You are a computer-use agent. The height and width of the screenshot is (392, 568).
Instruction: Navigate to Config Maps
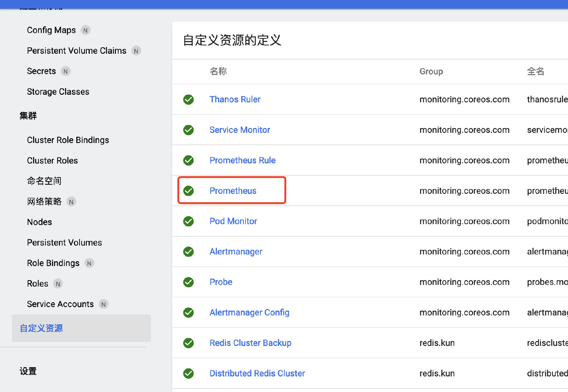coord(51,30)
